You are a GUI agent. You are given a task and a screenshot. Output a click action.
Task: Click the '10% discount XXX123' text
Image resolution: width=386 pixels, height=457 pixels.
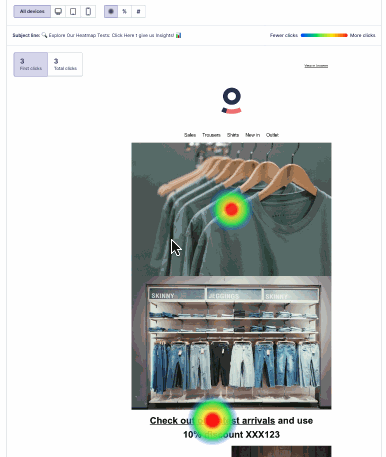(x=231, y=435)
